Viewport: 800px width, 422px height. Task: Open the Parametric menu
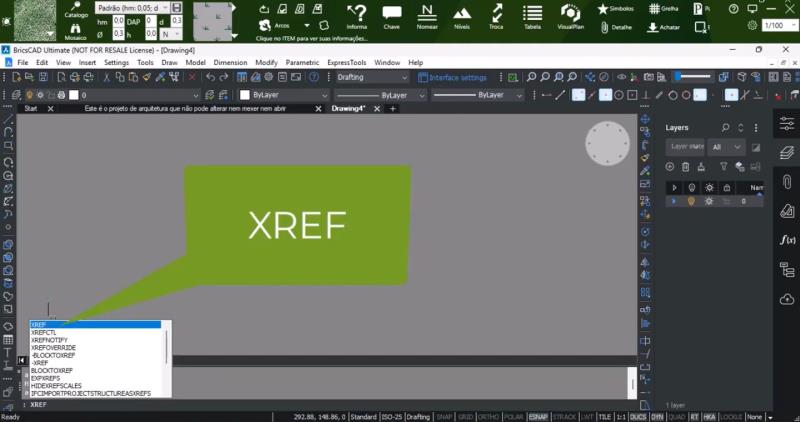coord(301,62)
